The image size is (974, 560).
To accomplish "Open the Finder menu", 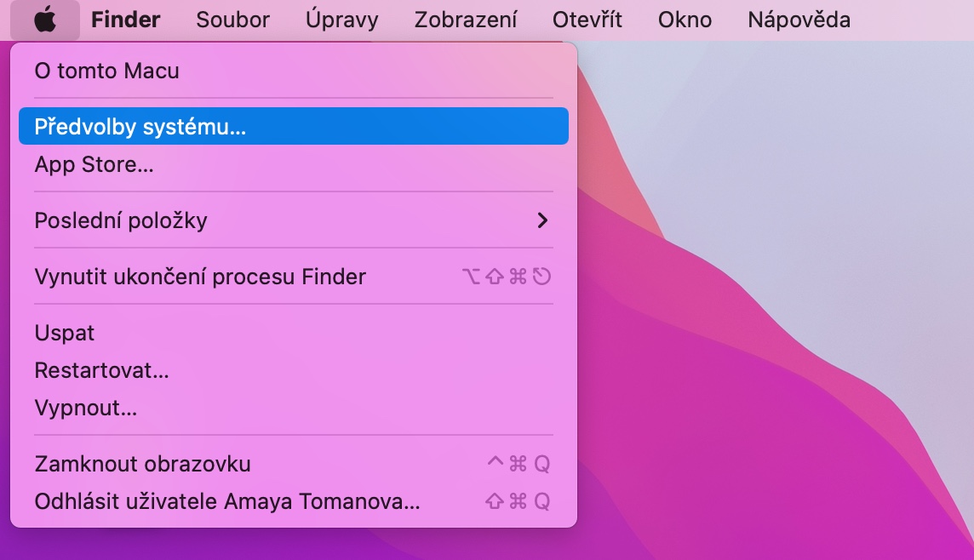I will coord(125,20).
